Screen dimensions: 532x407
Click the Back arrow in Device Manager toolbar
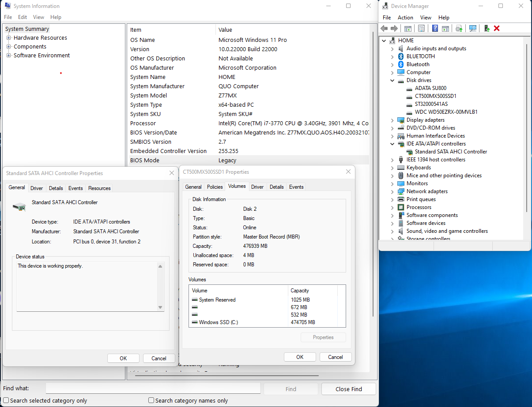[384, 28]
